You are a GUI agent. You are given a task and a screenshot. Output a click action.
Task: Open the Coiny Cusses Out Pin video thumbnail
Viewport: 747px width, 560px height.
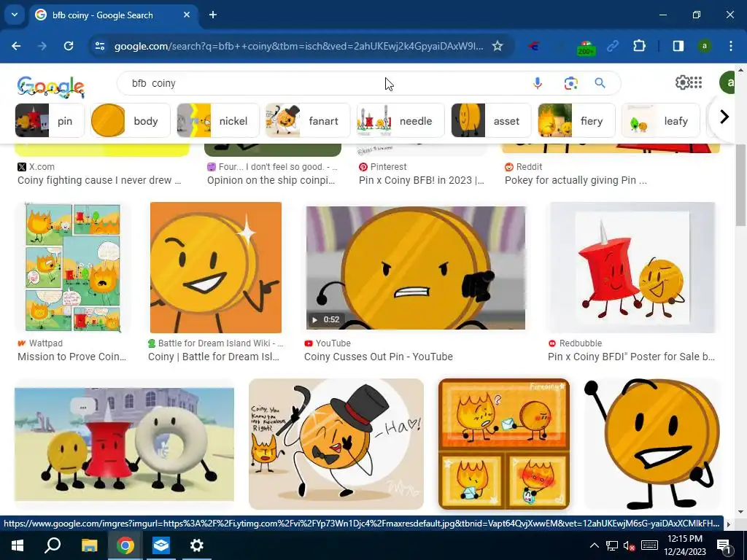415,268
